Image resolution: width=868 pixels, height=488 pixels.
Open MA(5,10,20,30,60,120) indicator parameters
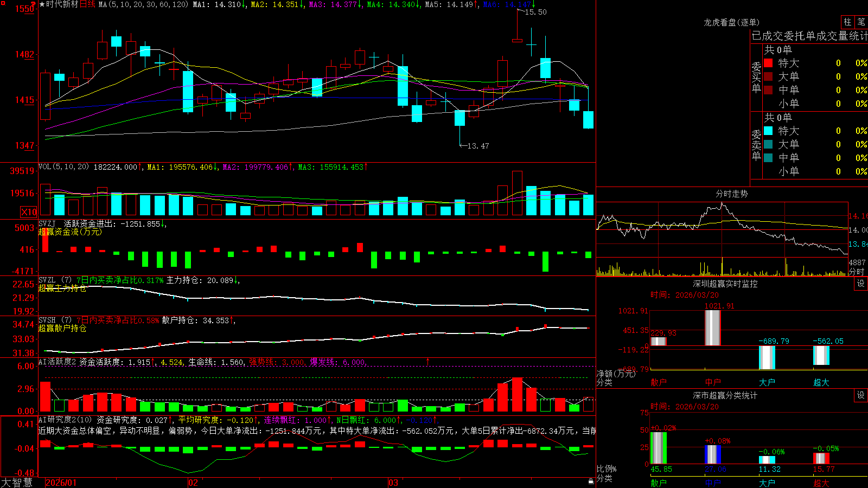coord(143,4)
